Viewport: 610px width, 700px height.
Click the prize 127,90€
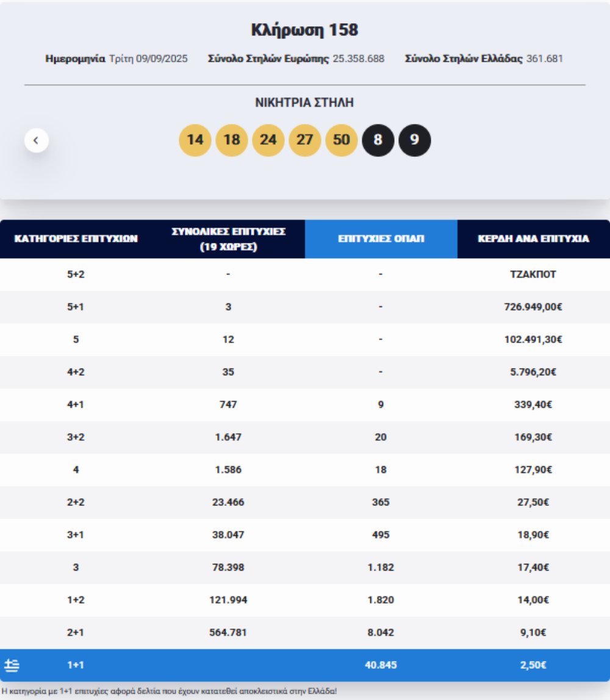(533, 470)
